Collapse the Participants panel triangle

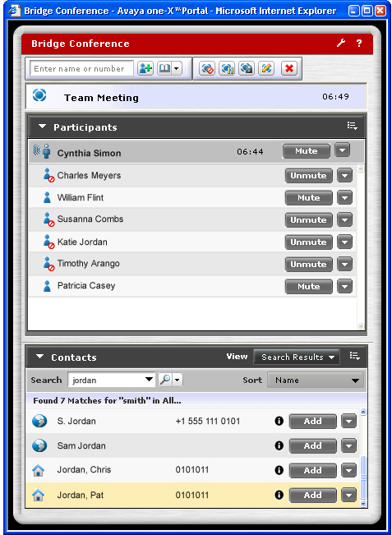tap(42, 127)
